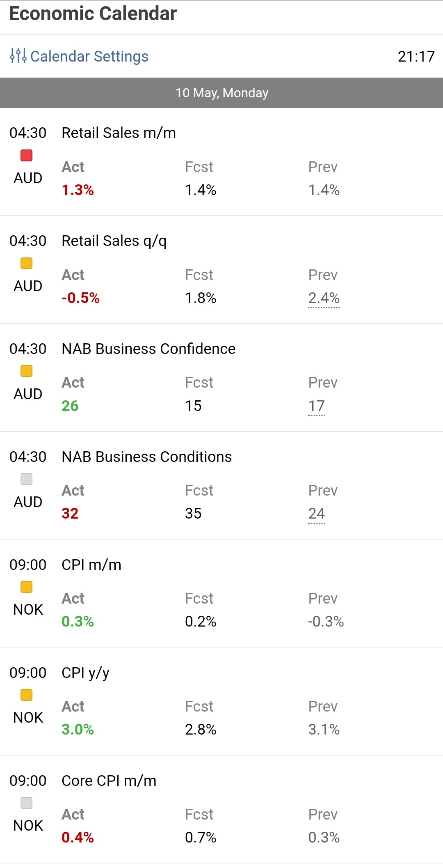The height and width of the screenshot is (868, 443).
Task: Click gray impact icon for NAB Business Conditions
Action: click(27, 479)
